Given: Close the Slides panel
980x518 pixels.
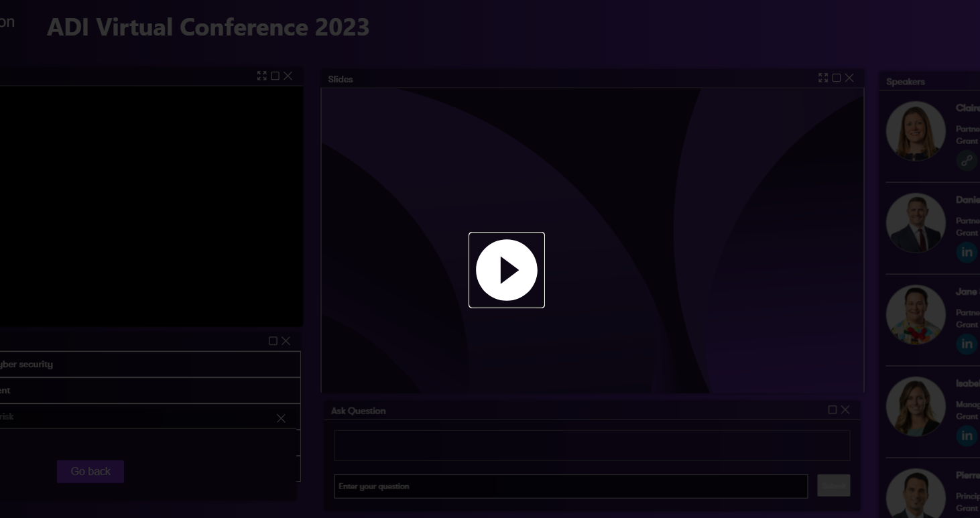Looking at the screenshot, I should click(849, 78).
